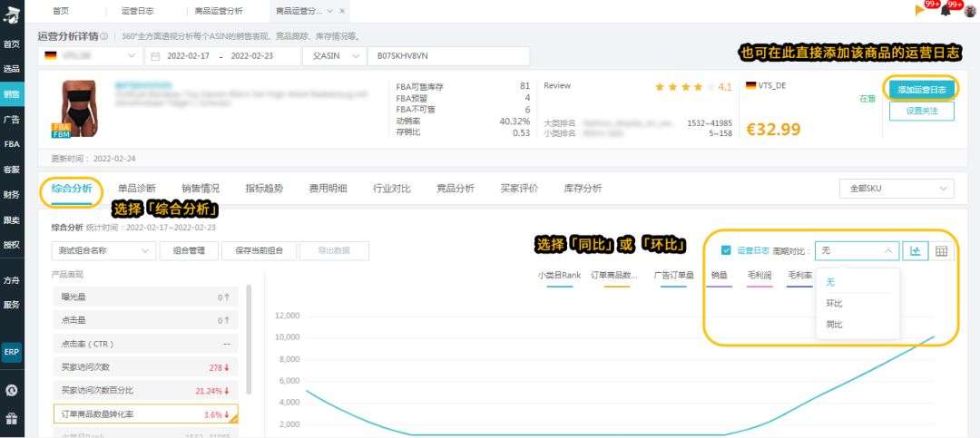Close the active 商品运营分析 tab
This screenshot has width=980, height=438.
click(x=341, y=11)
